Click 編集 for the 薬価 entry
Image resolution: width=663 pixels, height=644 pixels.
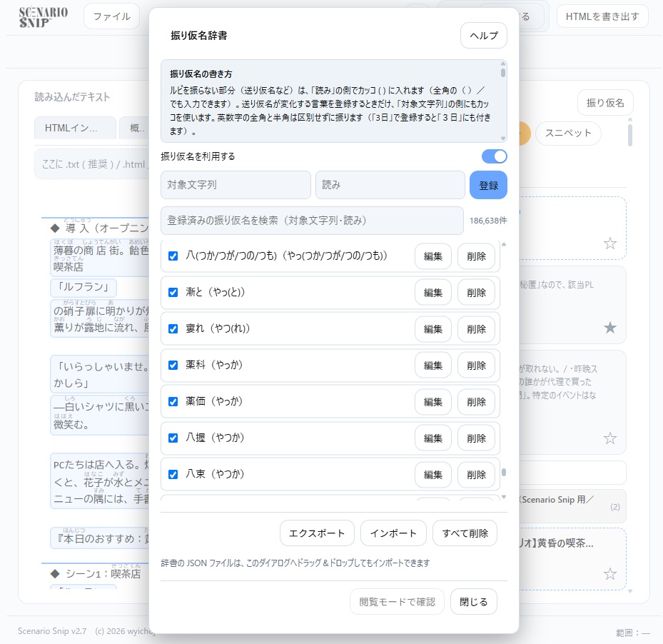(433, 402)
